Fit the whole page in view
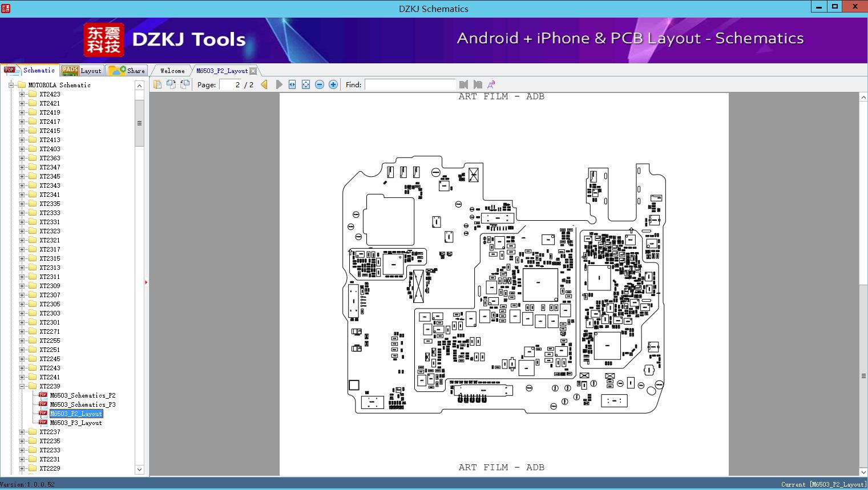This screenshot has height=490, width=868. click(306, 84)
